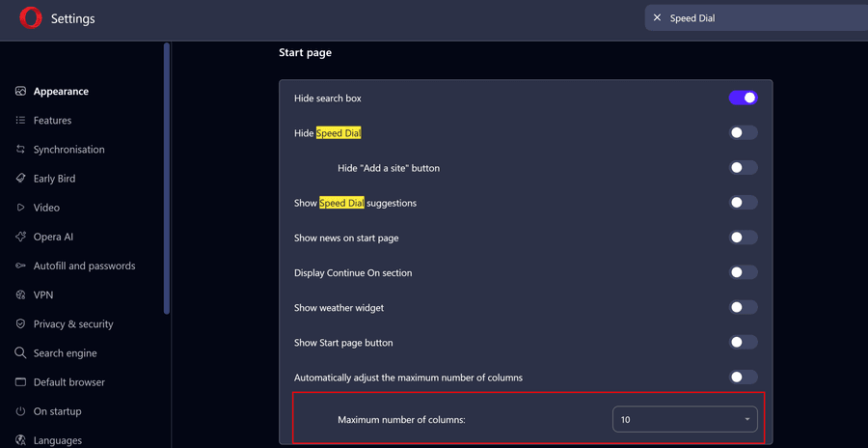The image size is (868, 448).
Task: Open Default browser settings
Action: [x=69, y=382]
